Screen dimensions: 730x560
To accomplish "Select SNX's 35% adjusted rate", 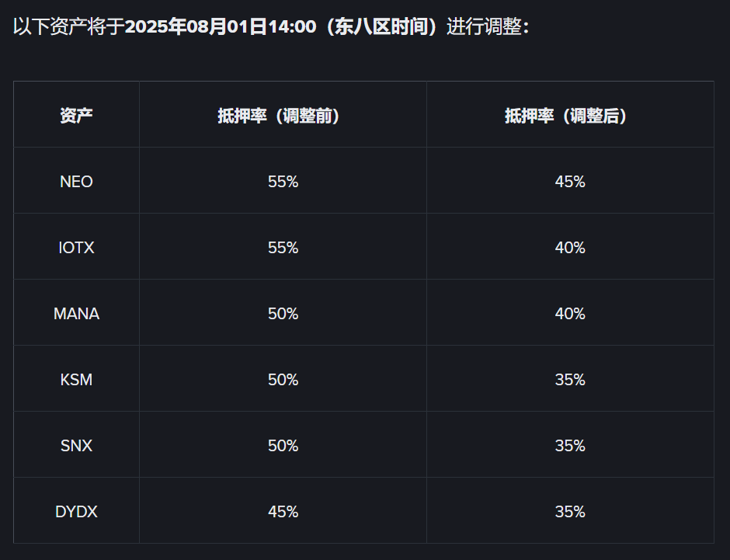I will [x=570, y=446].
